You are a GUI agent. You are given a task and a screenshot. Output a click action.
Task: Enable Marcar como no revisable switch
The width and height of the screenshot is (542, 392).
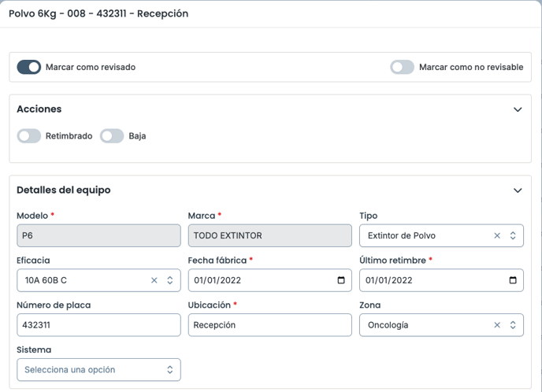click(402, 67)
